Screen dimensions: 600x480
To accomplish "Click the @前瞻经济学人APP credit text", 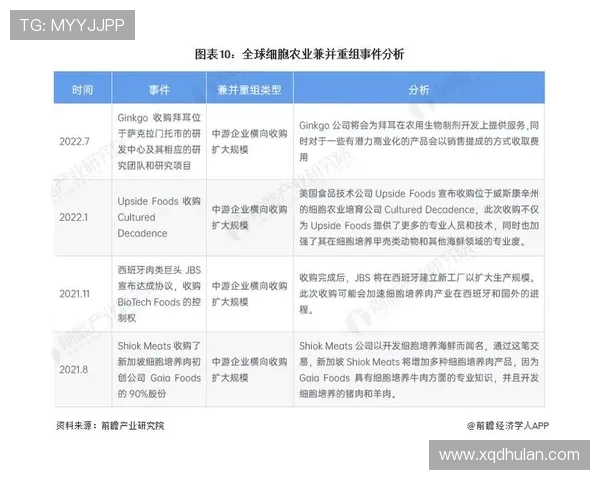I will [508, 426].
